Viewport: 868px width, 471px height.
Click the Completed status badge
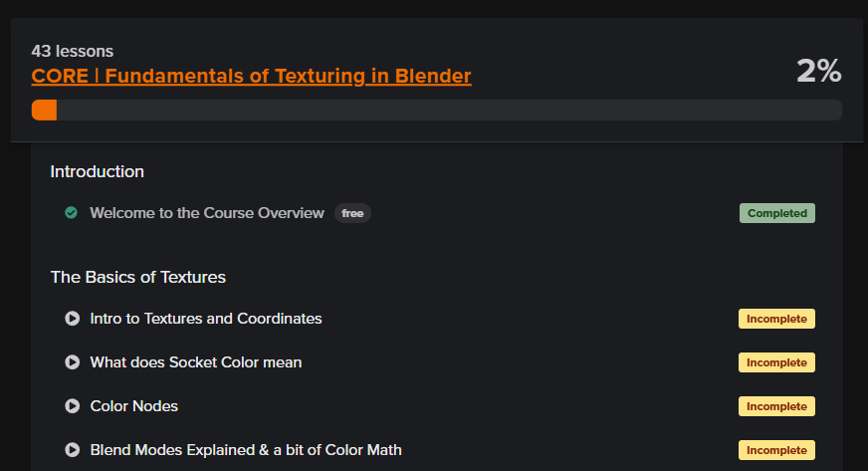pos(777,213)
